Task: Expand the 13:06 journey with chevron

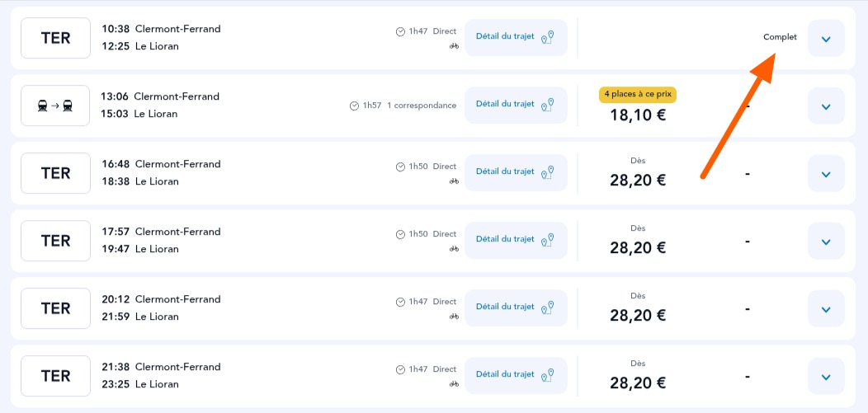Action: tap(826, 106)
